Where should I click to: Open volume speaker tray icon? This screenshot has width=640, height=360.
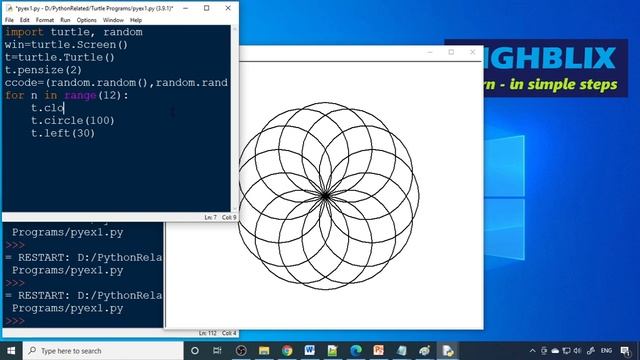click(x=577, y=351)
